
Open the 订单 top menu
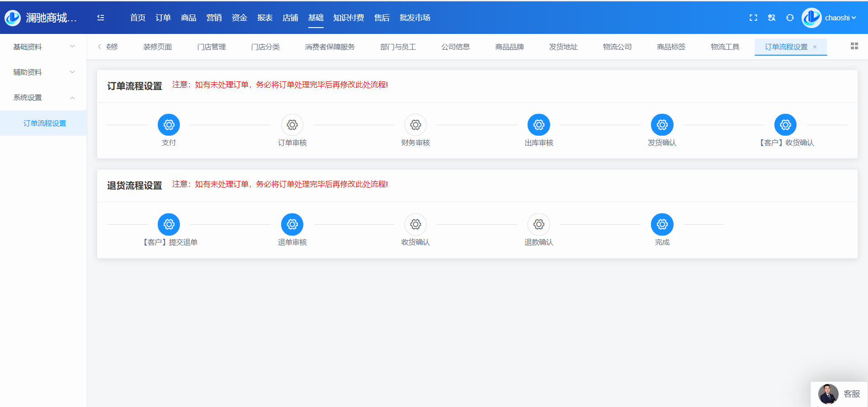(163, 18)
